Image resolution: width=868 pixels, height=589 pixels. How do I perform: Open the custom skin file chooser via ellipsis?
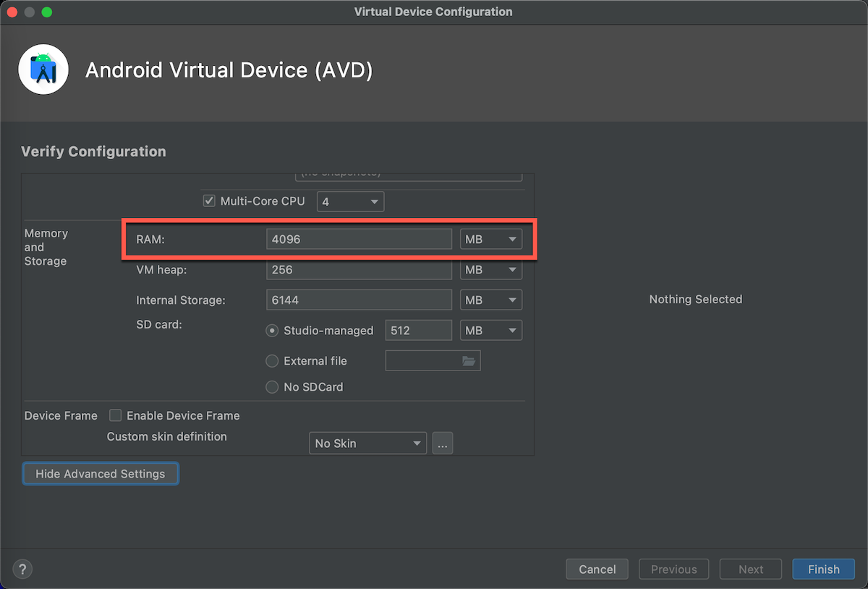(442, 443)
